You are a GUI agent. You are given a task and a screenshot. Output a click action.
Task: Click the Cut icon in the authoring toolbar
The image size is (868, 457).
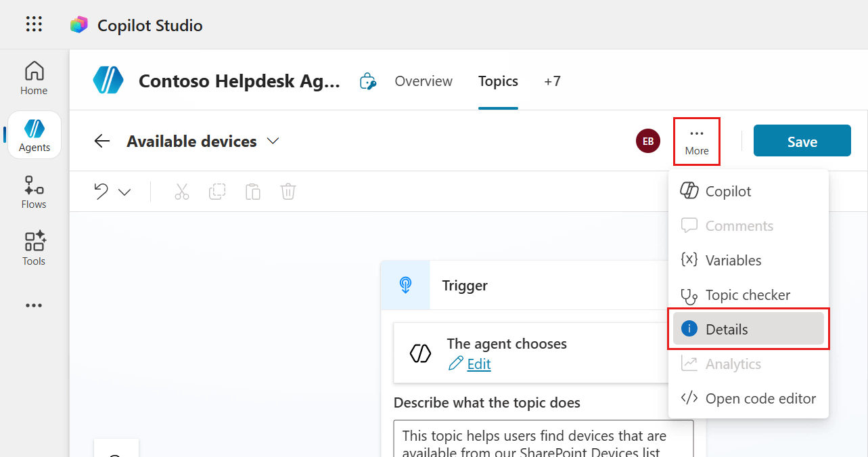tap(181, 191)
